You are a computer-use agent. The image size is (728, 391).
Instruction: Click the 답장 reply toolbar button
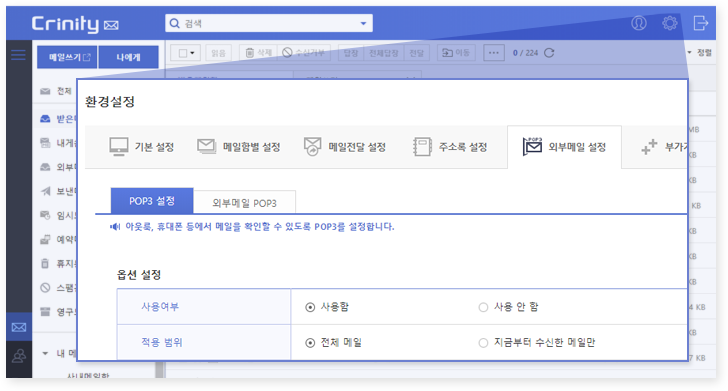[351, 53]
